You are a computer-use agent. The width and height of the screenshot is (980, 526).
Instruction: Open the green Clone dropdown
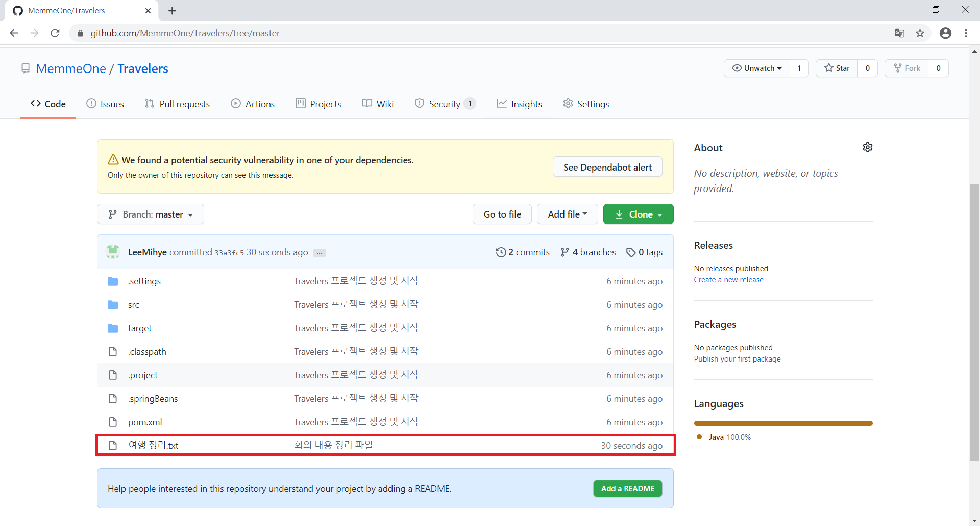tap(639, 214)
